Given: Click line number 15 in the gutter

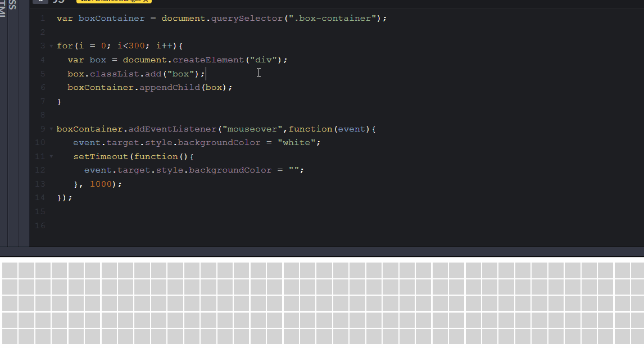Looking at the screenshot, I should tap(40, 211).
